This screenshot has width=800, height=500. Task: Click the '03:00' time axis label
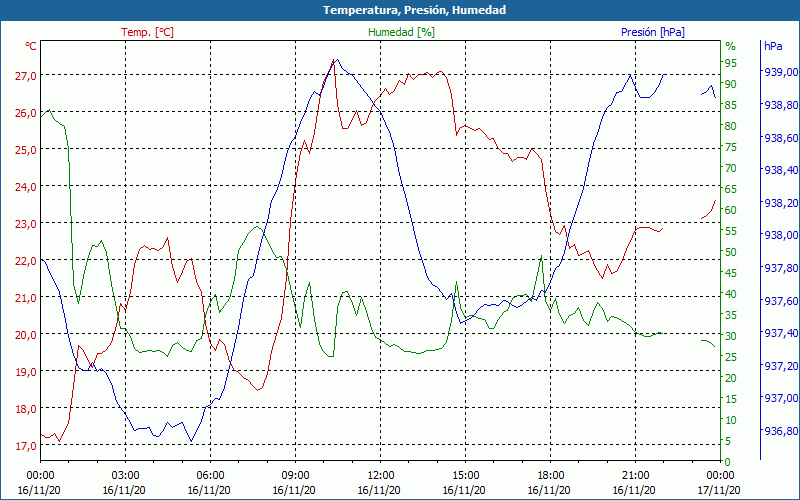click(x=126, y=474)
